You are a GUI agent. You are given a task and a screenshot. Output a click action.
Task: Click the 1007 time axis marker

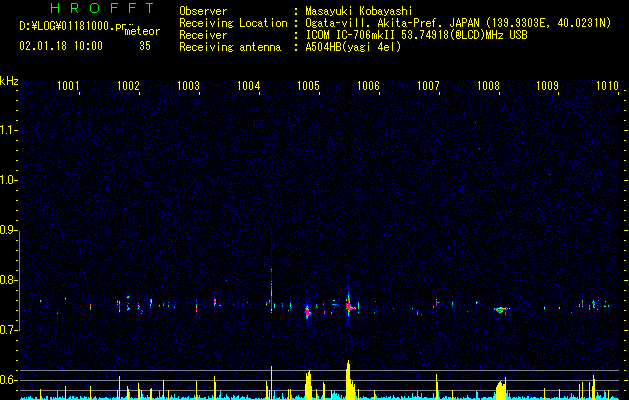click(x=428, y=85)
